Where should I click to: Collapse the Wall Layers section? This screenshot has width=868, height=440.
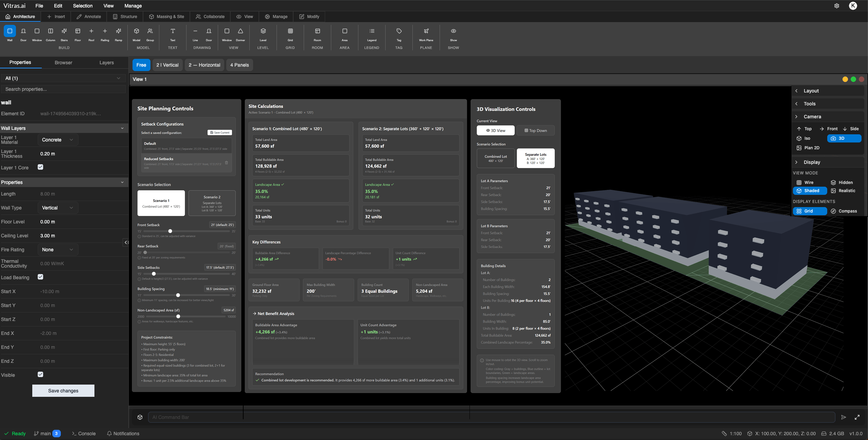click(122, 128)
